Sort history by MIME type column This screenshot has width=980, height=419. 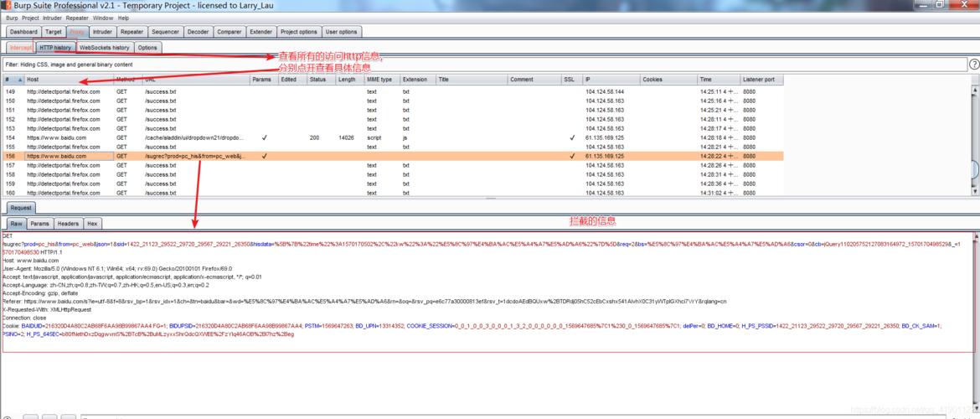tap(382, 80)
